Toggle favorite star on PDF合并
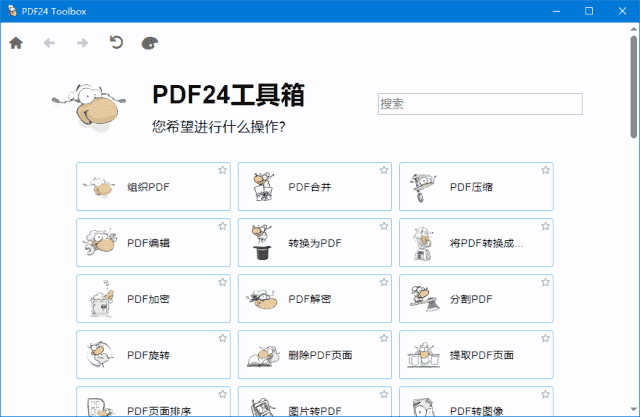Screen dimensions: 640x417 384,171
